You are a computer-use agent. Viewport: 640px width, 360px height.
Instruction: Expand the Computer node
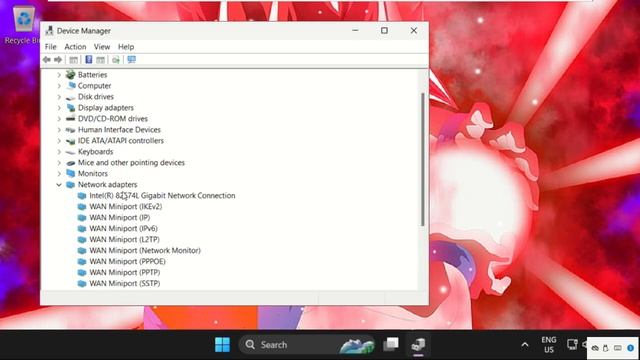[59, 86]
